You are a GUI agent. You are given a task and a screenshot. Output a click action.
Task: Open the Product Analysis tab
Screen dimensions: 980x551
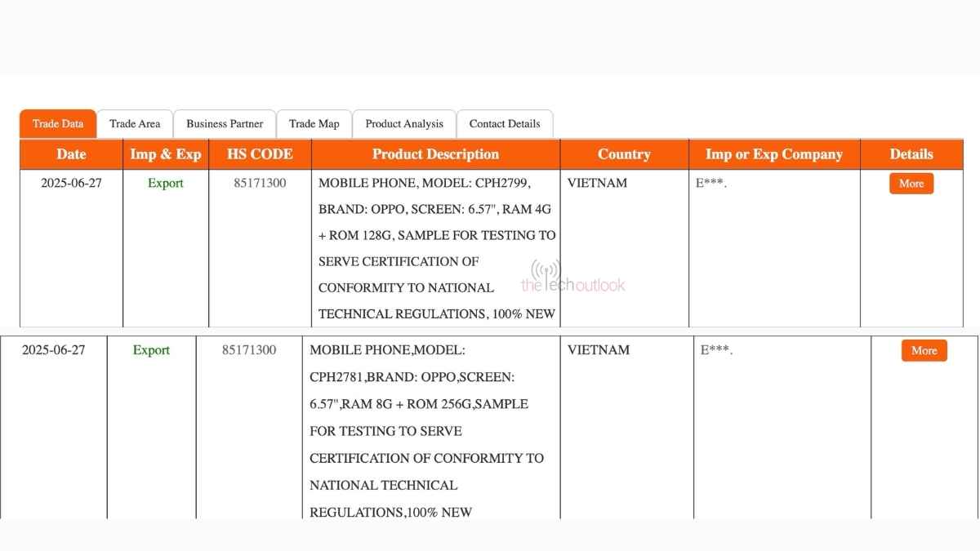pos(404,124)
